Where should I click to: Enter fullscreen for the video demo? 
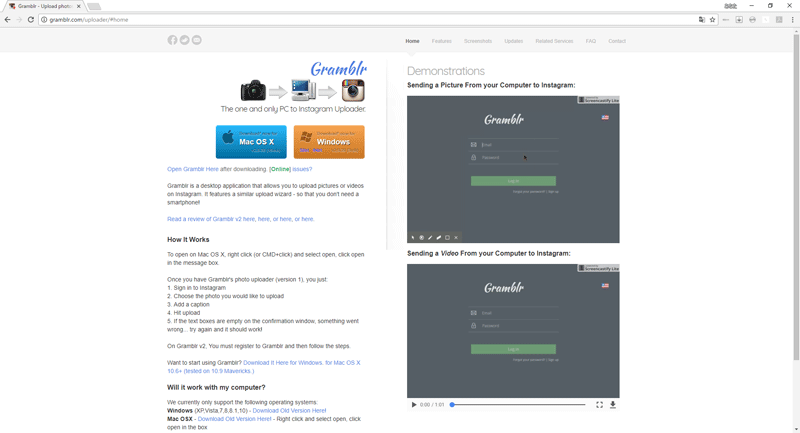click(x=599, y=404)
